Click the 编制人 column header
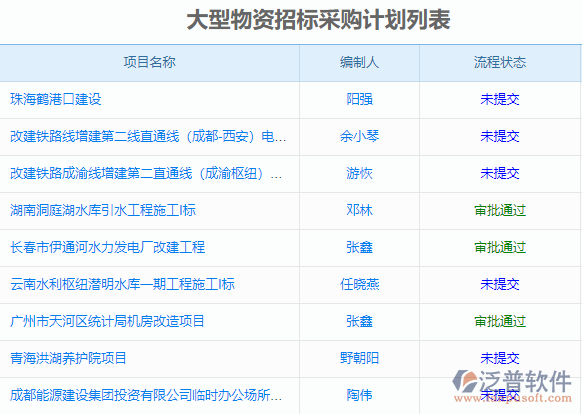The height and width of the screenshot is (414, 582). coord(359,62)
